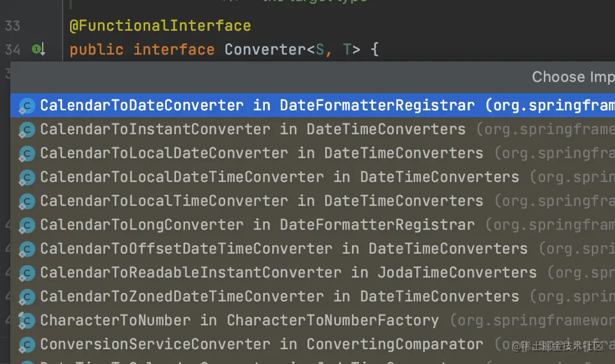Open ConversionServiceConverter in ConvertingComparator

click(x=313, y=344)
